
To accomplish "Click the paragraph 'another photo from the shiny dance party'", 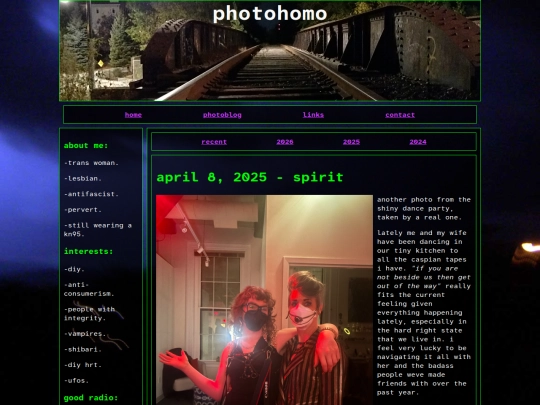I will click(424, 208).
